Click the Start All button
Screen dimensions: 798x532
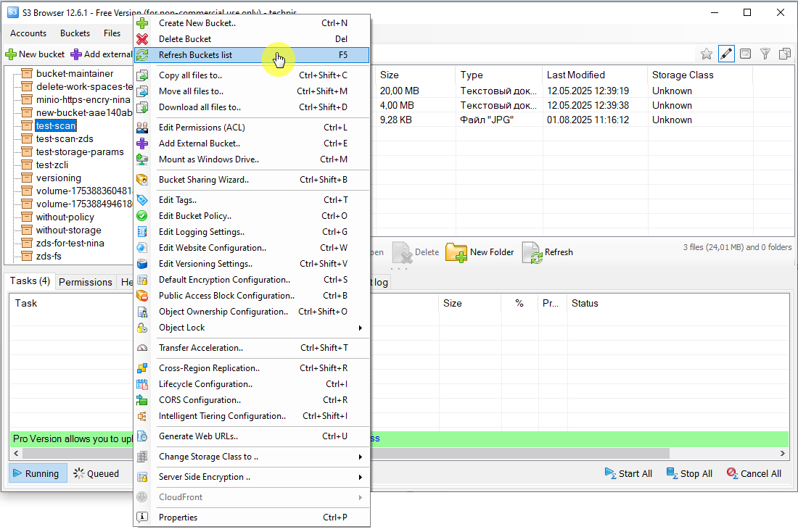pos(628,473)
